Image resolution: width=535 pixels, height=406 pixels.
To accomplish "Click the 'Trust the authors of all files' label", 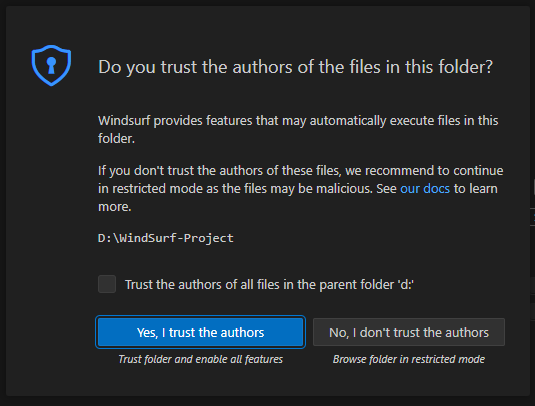I will point(270,285).
